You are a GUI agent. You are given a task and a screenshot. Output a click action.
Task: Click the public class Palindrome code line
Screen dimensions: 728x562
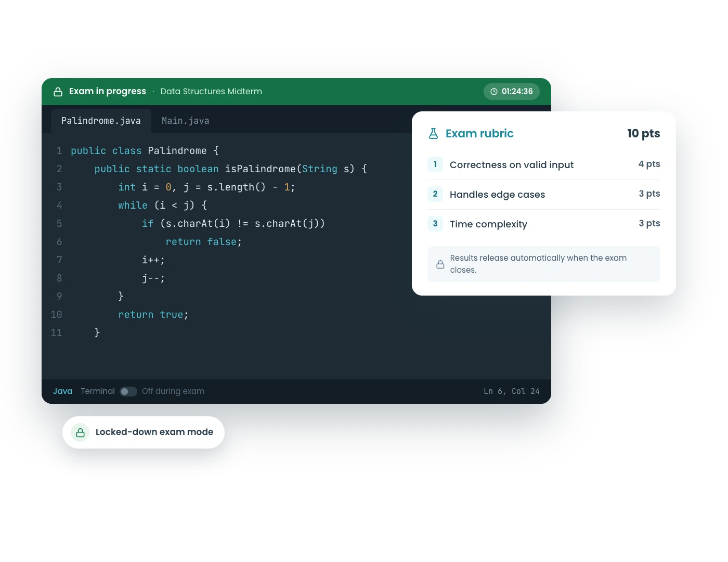pos(145,151)
